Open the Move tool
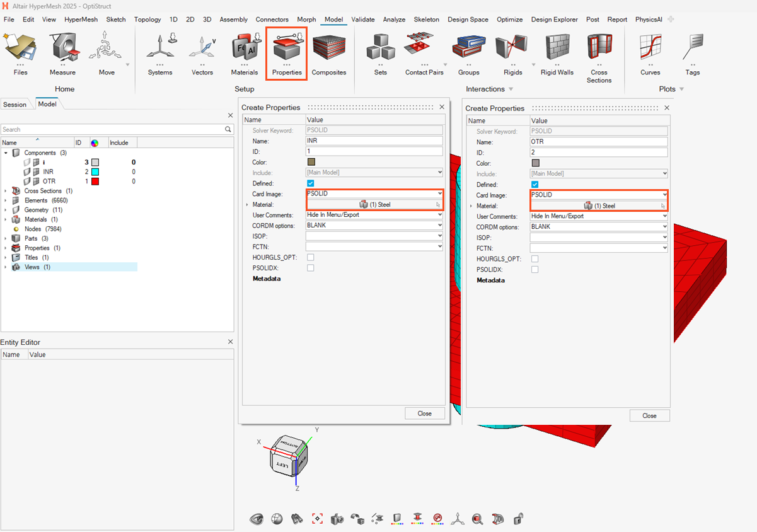757x532 pixels. (107, 55)
